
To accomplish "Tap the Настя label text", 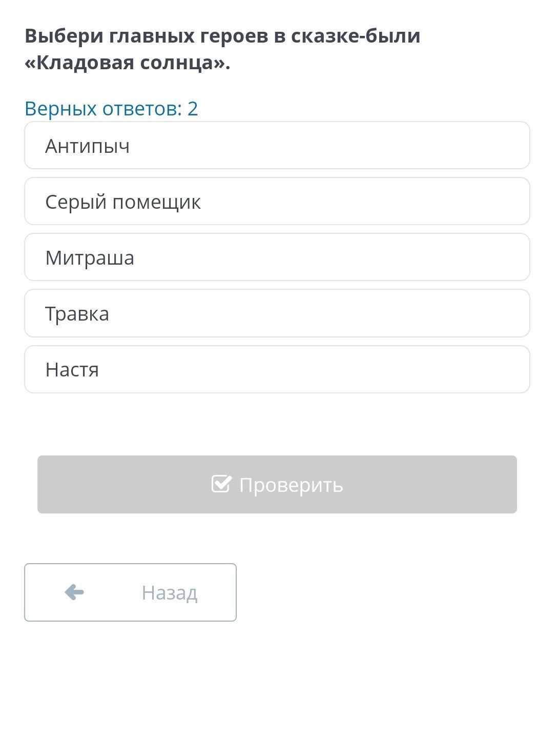I will 72,370.
